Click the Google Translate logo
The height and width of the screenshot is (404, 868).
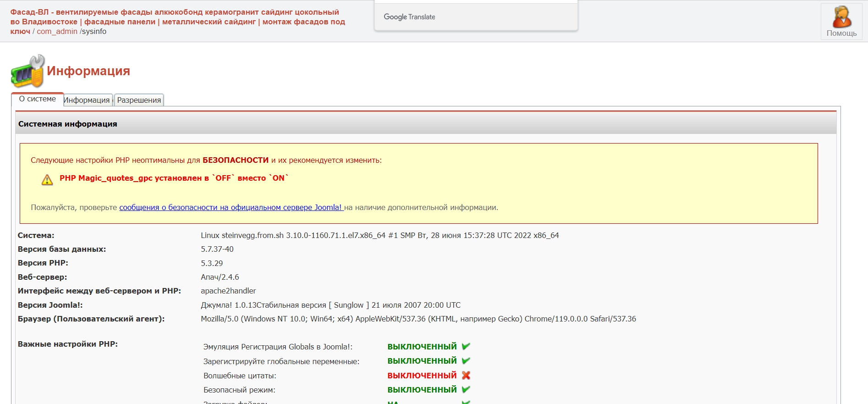point(409,17)
